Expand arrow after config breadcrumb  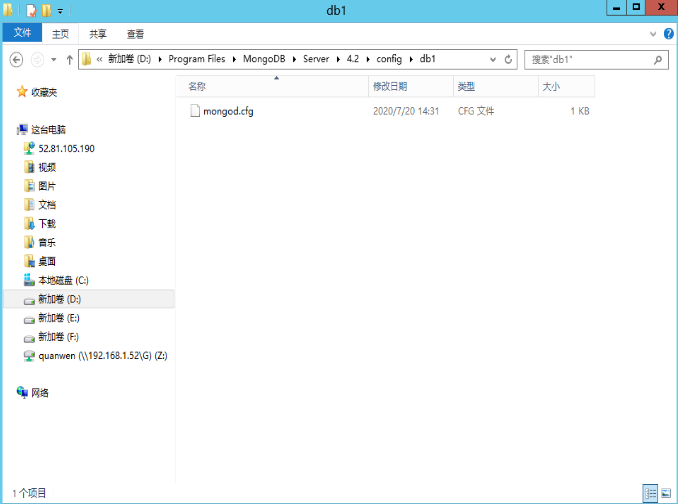coord(411,59)
